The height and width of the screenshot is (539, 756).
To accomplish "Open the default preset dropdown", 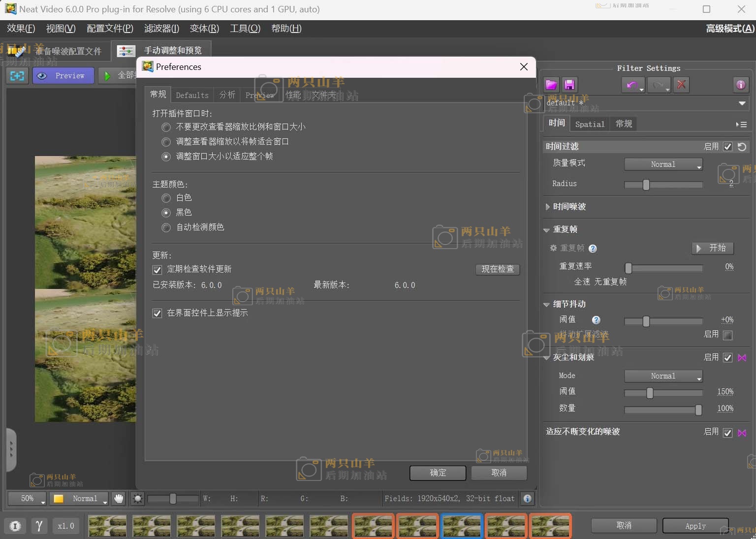I will point(741,103).
